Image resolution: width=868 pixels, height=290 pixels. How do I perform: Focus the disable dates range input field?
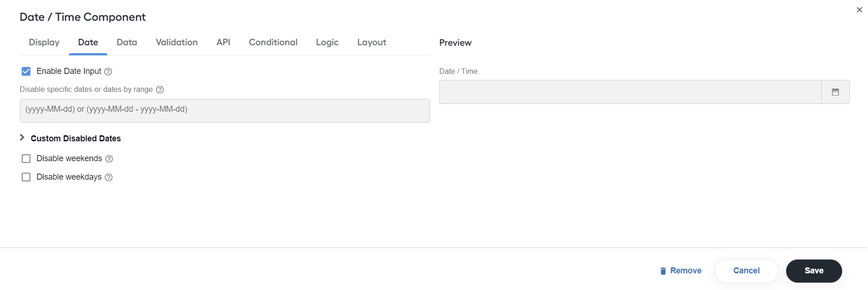[225, 111]
